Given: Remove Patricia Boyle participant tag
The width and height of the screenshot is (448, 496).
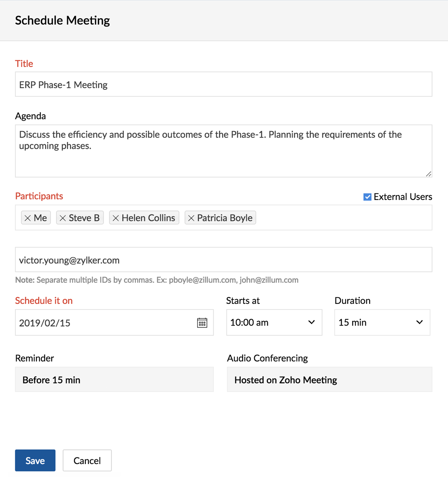Looking at the screenshot, I should [191, 218].
